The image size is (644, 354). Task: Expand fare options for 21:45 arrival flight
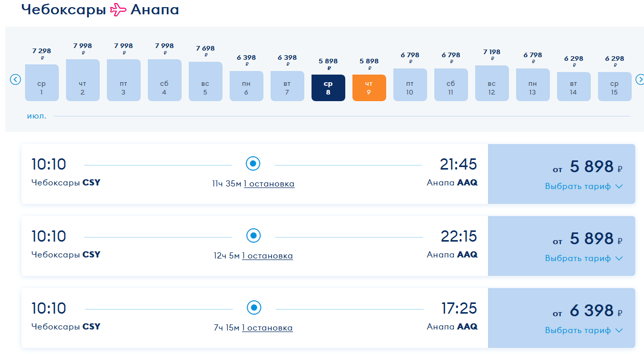tap(584, 186)
